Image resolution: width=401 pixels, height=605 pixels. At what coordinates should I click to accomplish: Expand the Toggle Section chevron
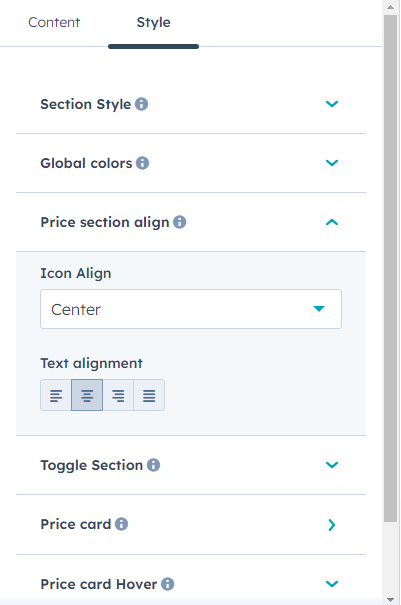click(x=332, y=465)
